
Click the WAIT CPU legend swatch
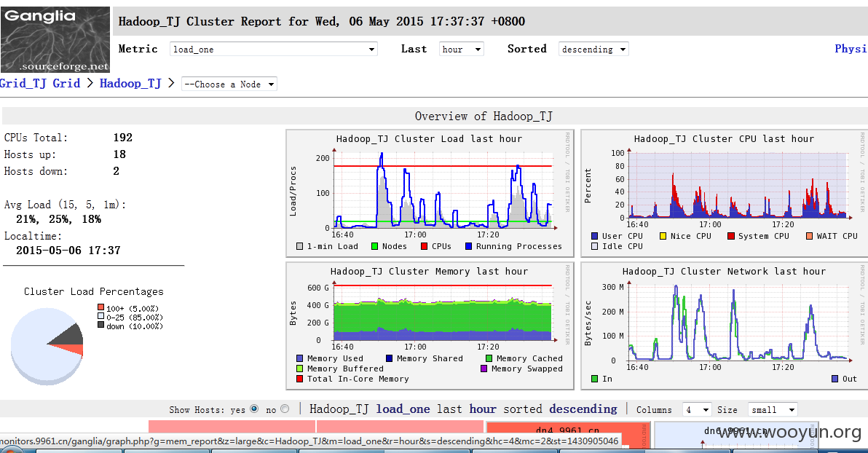pyautogui.click(x=809, y=236)
